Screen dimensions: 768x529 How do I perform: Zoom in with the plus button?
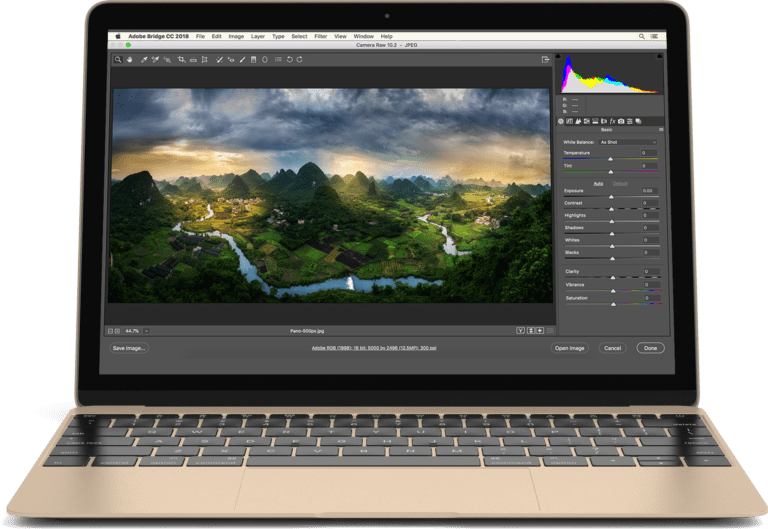[117, 331]
